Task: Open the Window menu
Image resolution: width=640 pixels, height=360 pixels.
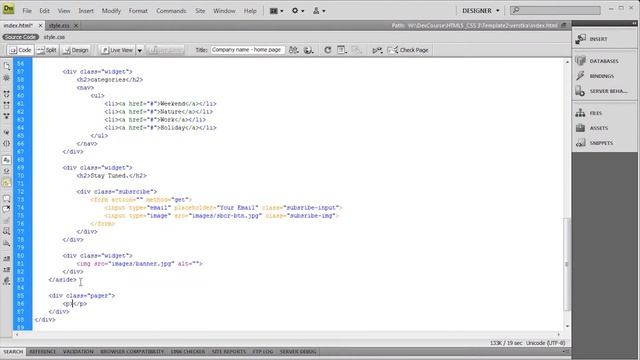Action: [x=224, y=11]
